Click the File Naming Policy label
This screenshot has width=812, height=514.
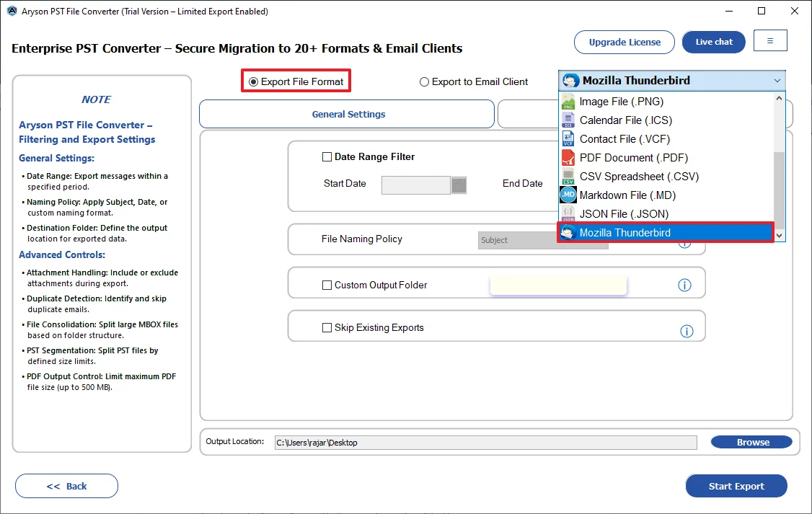(x=362, y=239)
